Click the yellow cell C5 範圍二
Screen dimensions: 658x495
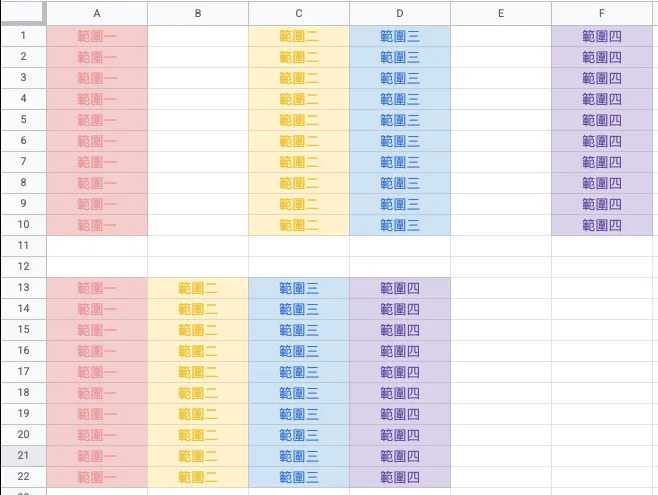(x=299, y=120)
